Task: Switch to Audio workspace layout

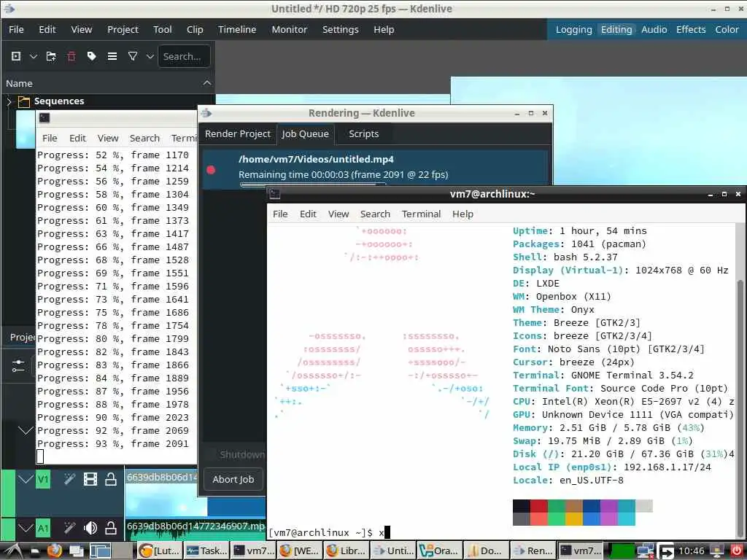Action: coord(654,29)
